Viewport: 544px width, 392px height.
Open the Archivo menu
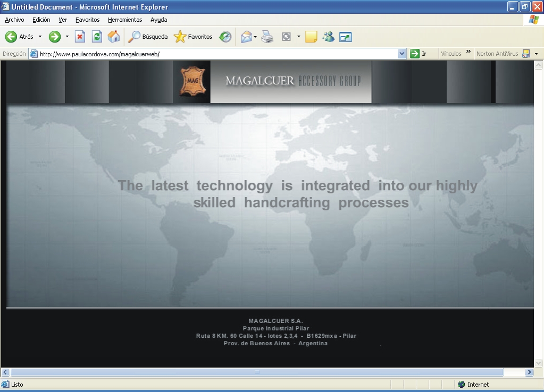[x=14, y=20]
